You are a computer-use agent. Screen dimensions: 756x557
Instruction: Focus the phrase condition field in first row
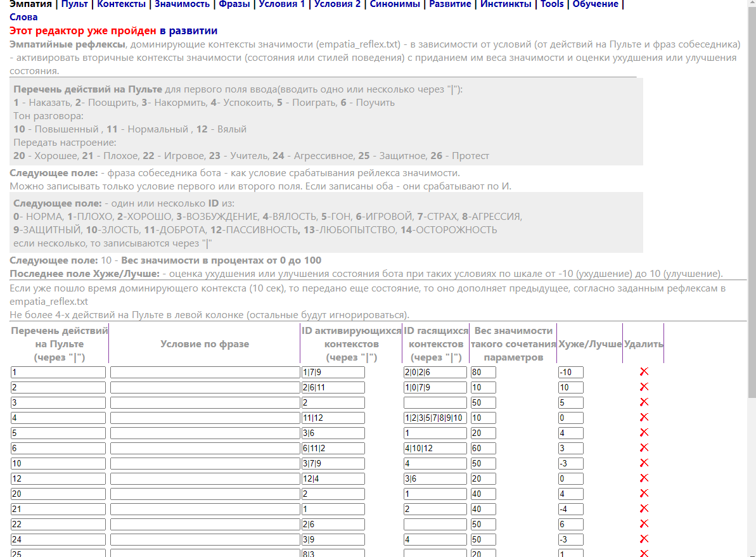click(x=204, y=372)
